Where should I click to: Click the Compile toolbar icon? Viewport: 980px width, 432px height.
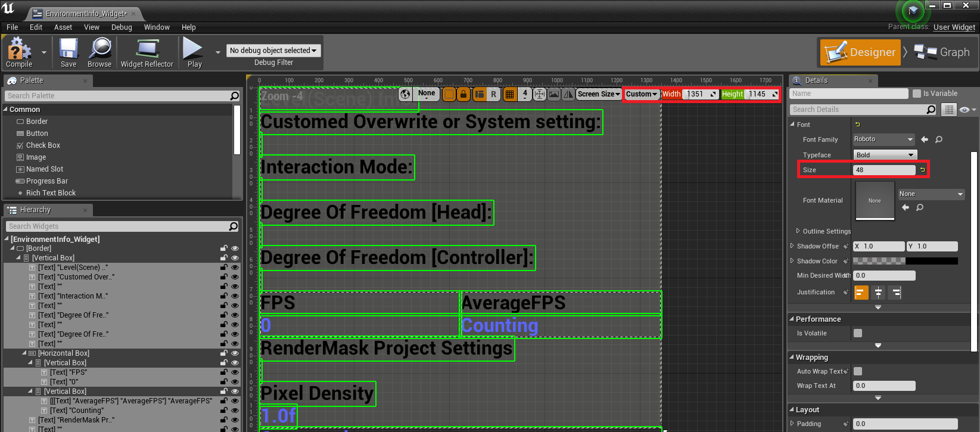point(19,52)
